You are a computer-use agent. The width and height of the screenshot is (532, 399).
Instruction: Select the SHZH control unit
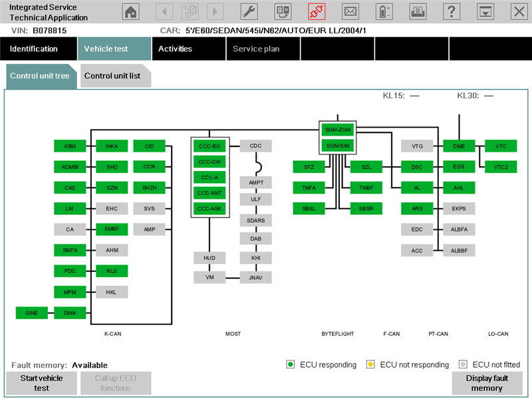[x=149, y=188]
